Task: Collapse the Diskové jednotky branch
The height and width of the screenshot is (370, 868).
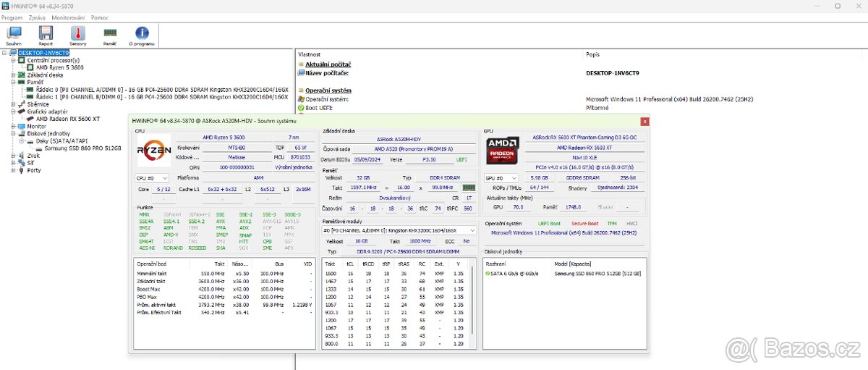Action: tap(13, 133)
